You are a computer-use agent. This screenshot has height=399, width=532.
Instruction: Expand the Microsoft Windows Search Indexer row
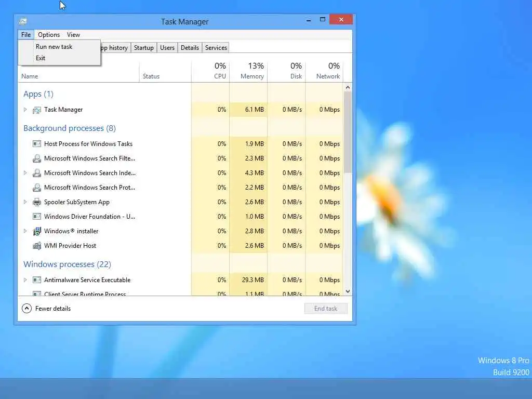click(25, 172)
